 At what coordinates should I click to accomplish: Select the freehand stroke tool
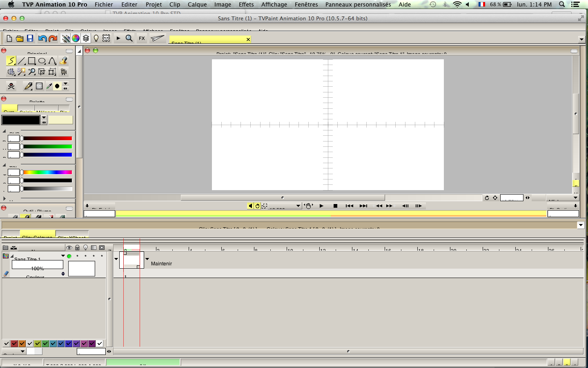pos(11,61)
